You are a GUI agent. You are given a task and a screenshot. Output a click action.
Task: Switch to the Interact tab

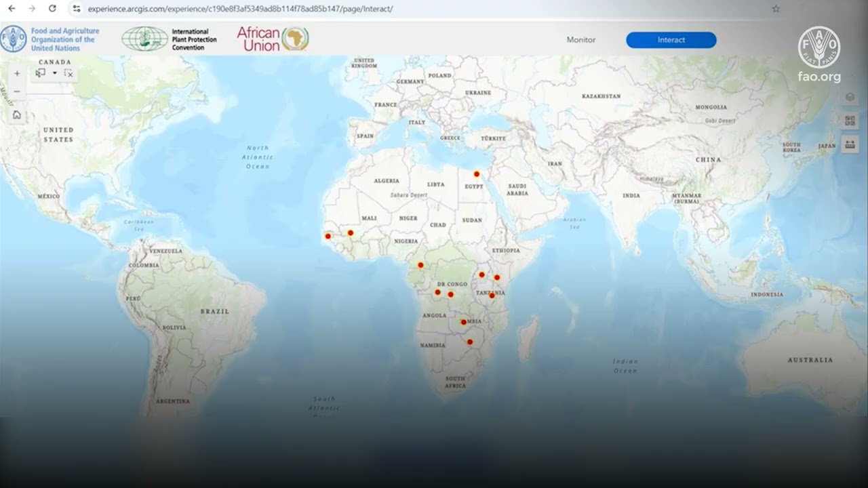671,40
